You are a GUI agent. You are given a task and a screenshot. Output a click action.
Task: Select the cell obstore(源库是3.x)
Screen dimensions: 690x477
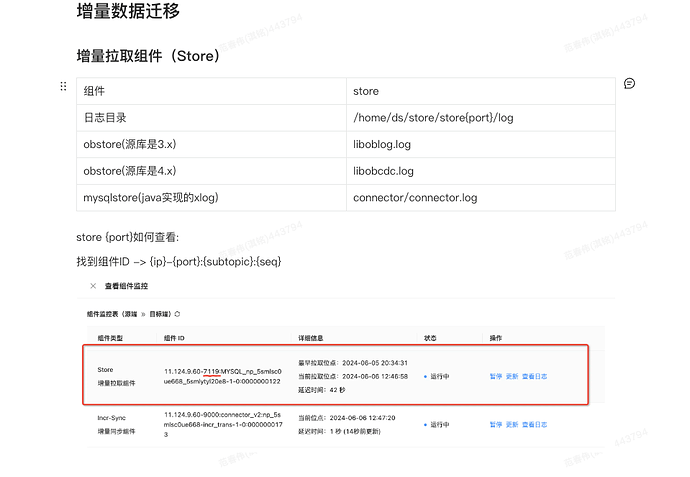pos(211,144)
